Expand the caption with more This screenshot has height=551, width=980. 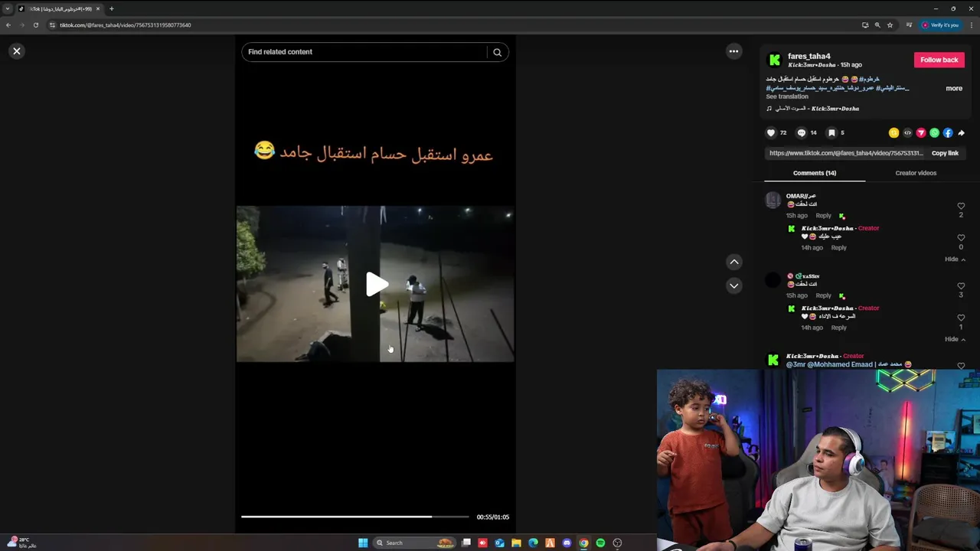(953, 88)
